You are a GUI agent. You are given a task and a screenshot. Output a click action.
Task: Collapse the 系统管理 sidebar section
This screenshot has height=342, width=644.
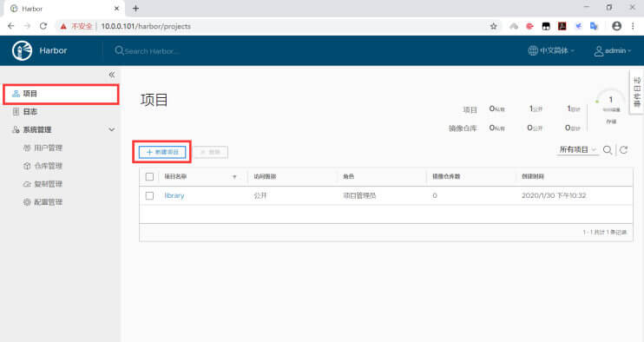tap(112, 129)
